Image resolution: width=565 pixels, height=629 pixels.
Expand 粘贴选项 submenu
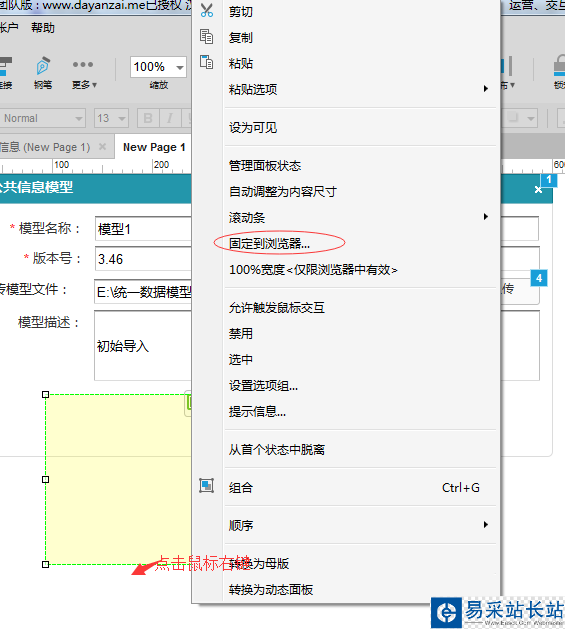tap(346, 89)
